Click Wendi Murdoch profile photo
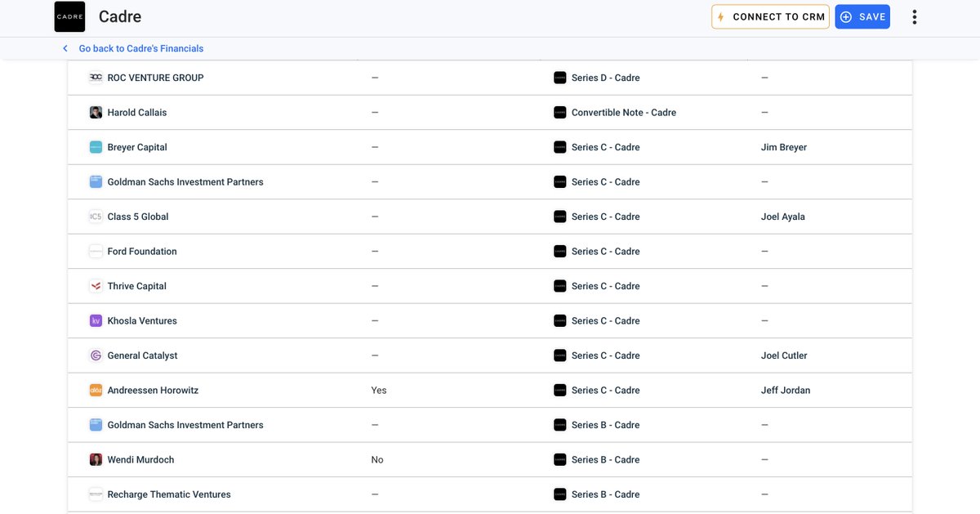 tap(96, 460)
